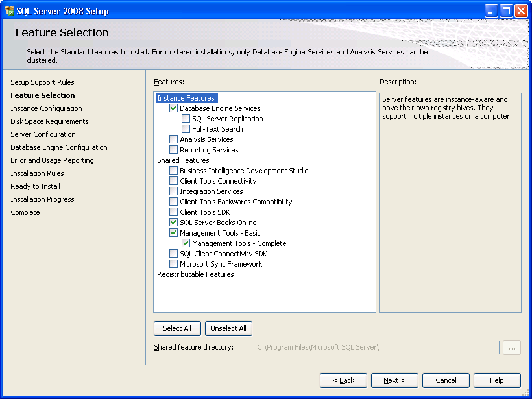Image resolution: width=532 pixels, height=399 pixels.
Task: Open Disk Space Requirements step
Action: (49, 121)
